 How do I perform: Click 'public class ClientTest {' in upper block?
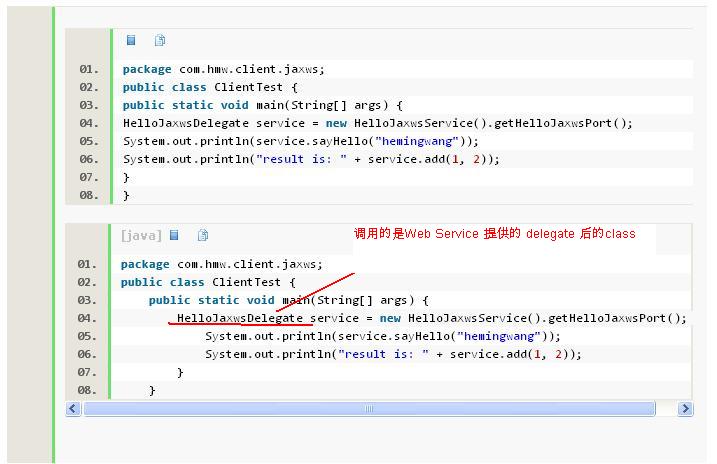pyautogui.click(x=210, y=87)
